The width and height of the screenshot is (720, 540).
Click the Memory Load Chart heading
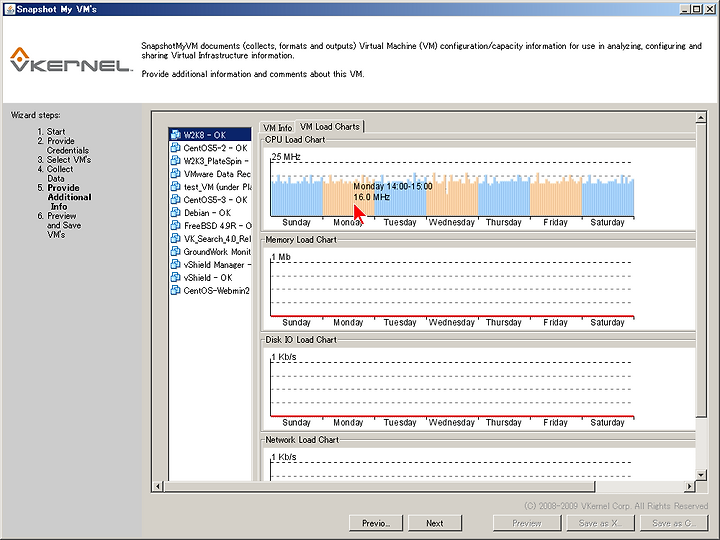coord(301,240)
